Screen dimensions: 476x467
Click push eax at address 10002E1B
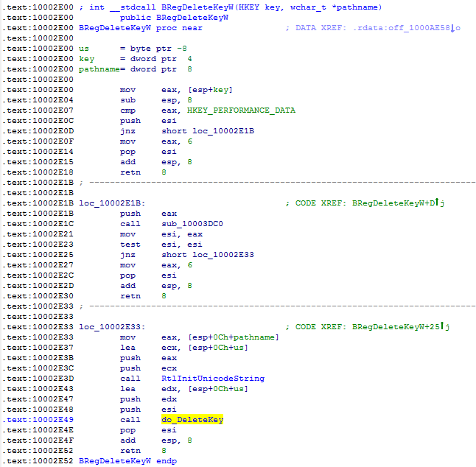(x=148, y=214)
